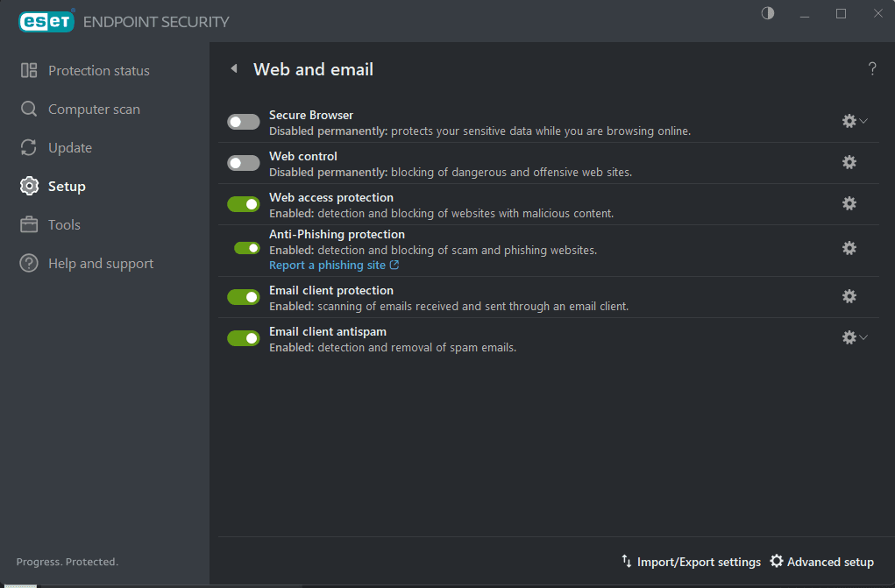Click the Computer scan magnifier icon
This screenshot has width=895, height=588.
click(29, 109)
